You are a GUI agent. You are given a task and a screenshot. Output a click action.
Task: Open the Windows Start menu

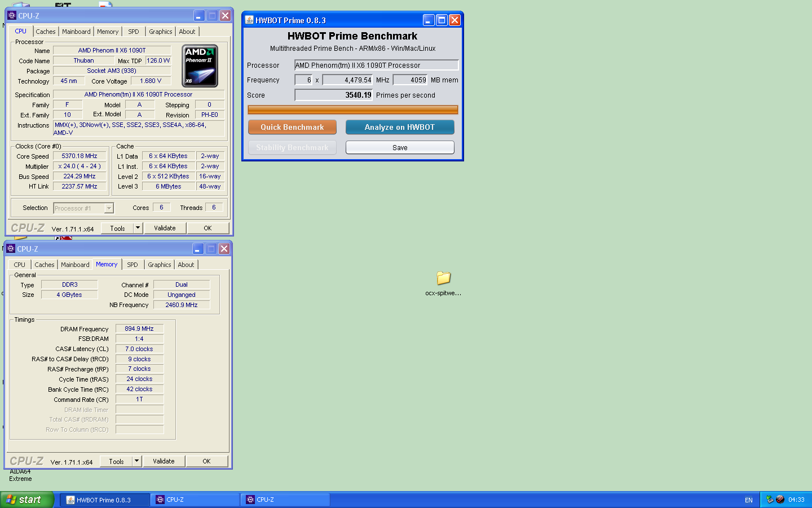coord(27,500)
